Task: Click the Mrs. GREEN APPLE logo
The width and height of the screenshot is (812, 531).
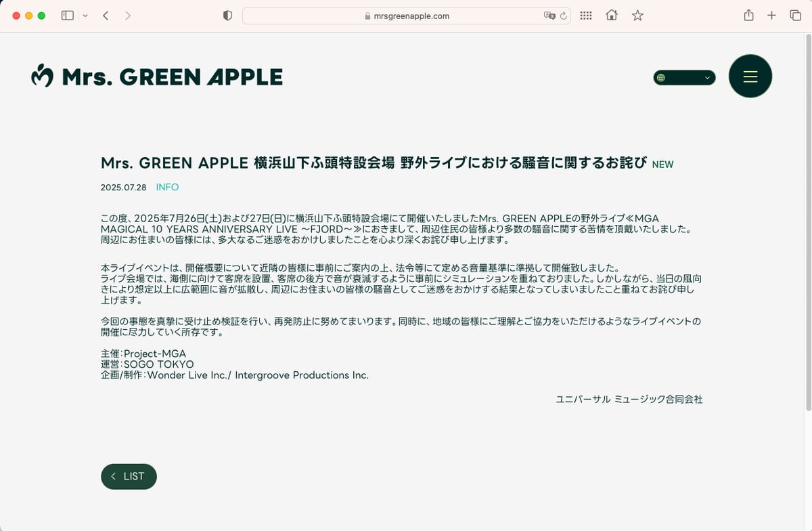Action: pos(157,77)
